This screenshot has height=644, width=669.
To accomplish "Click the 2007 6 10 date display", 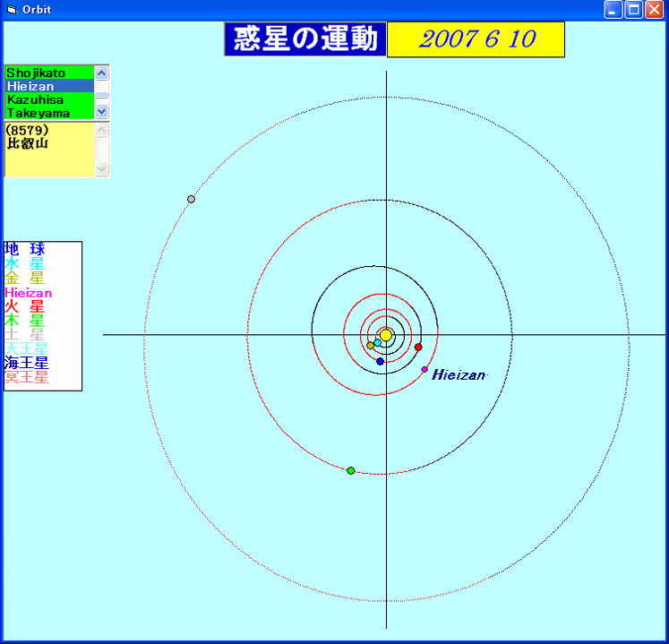I will pos(476,39).
